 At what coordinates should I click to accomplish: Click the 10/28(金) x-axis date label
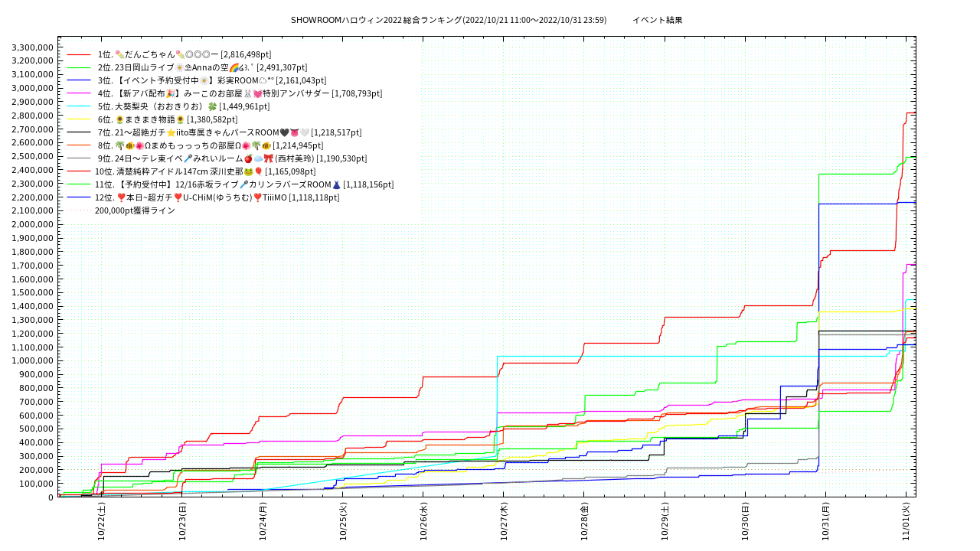(x=584, y=521)
